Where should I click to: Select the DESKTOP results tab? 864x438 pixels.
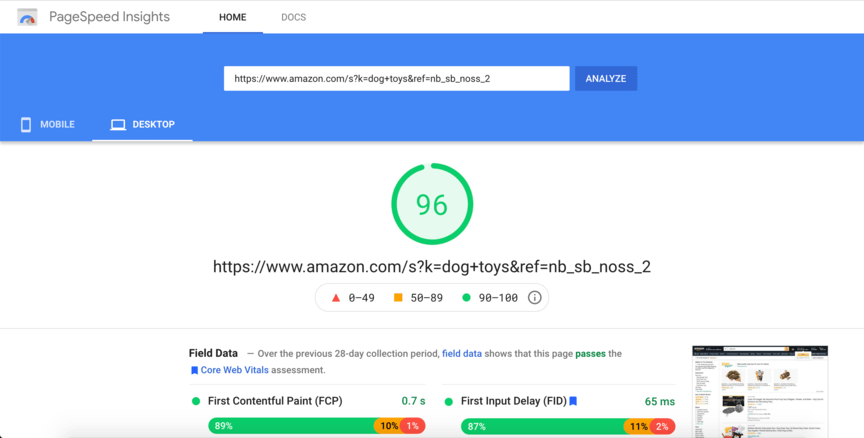tap(142, 125)
